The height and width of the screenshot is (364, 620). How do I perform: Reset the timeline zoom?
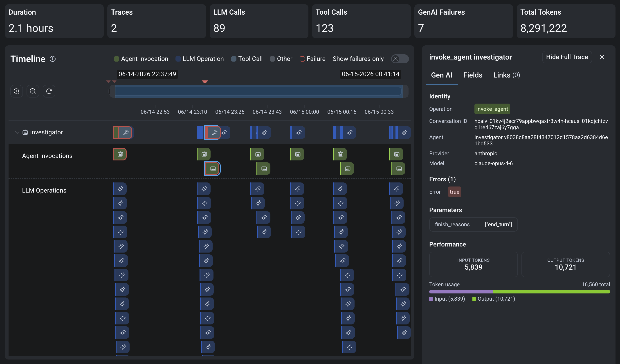click(x=49, y=91)
